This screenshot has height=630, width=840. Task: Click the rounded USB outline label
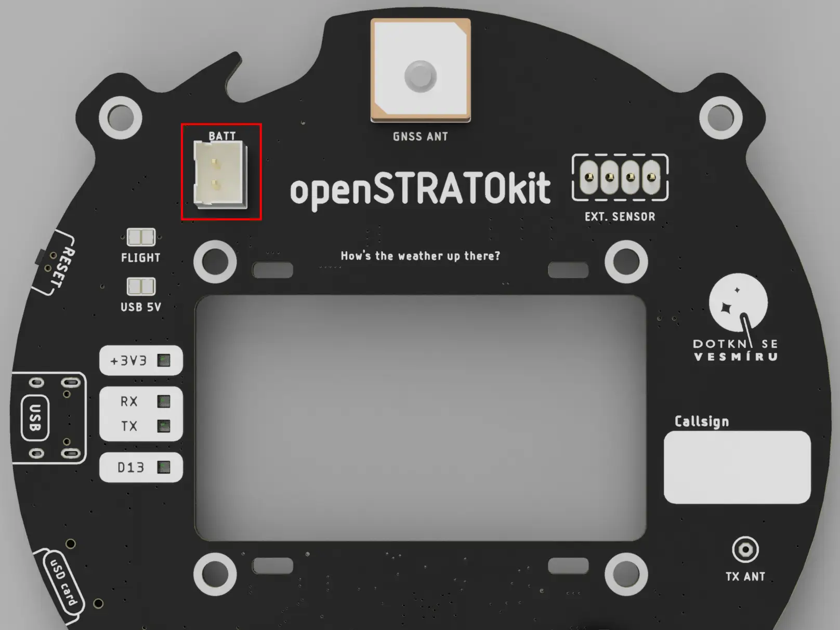click(x=35, y=418)
